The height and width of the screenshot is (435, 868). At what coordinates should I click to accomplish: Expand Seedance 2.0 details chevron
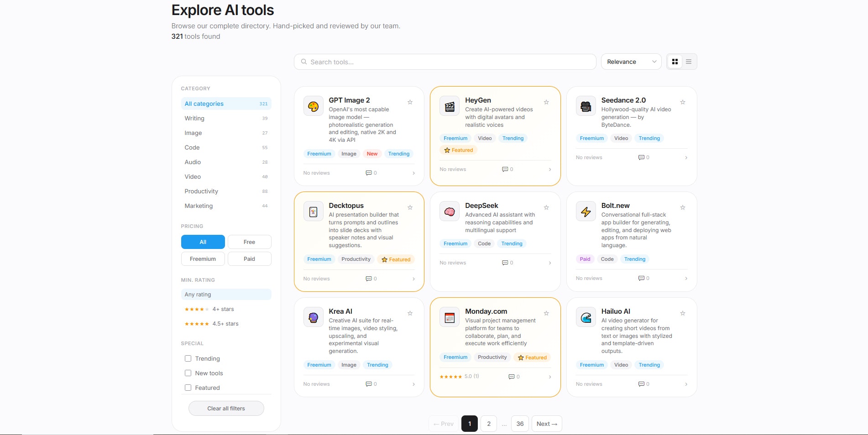coord(686,158)
